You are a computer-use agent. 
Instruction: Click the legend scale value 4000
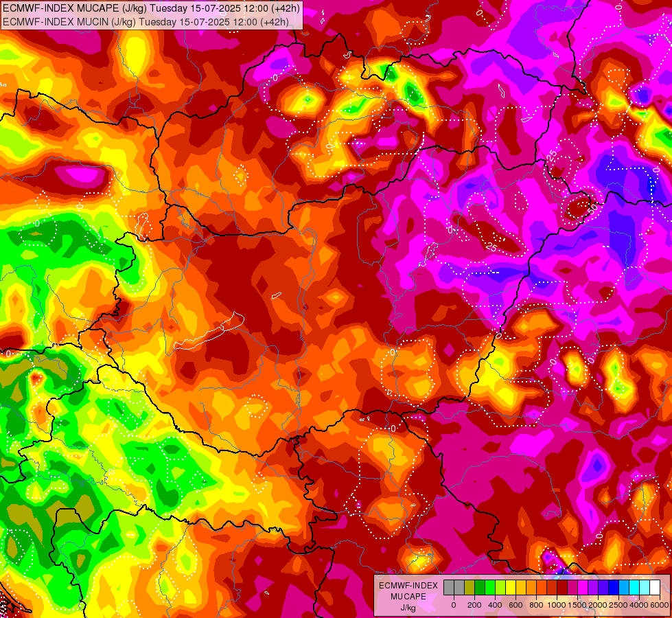click(x=639, y=605)
